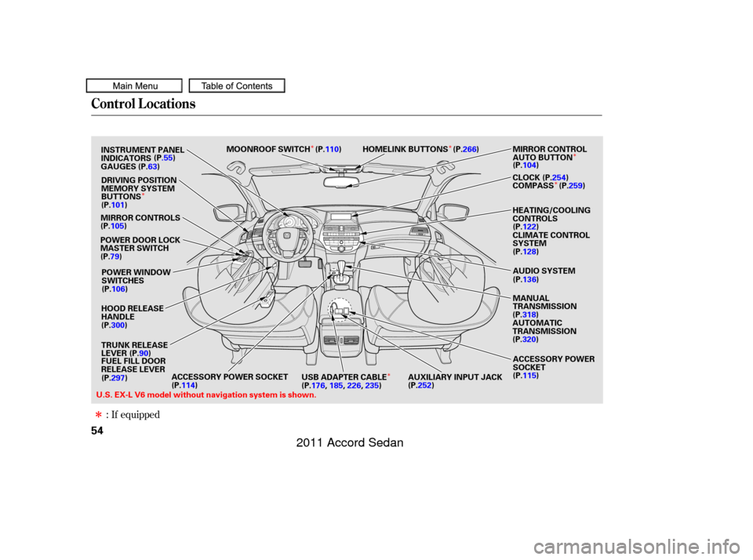Open page 105 link for Mirror Controls

click(x=117, y=226)
